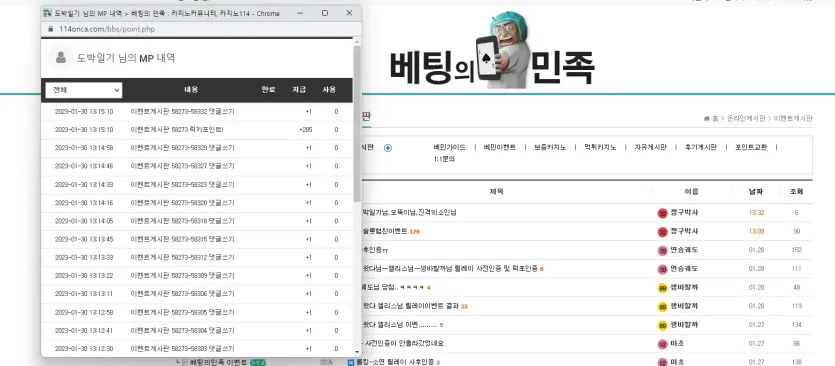Click 짱구박사's red level badge at 13:32
This screenshot has height=366, width=835.
(662, 213)
